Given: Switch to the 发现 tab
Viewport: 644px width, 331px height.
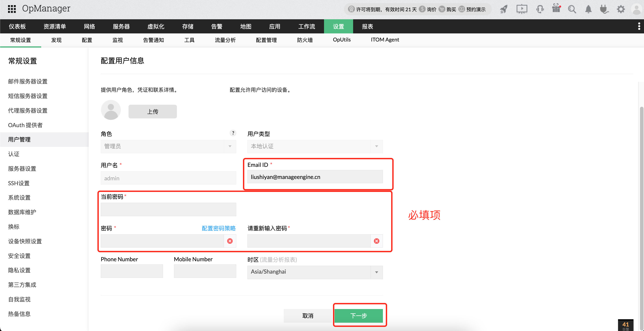Looking at the screenshot, I should tap(56, 40).
